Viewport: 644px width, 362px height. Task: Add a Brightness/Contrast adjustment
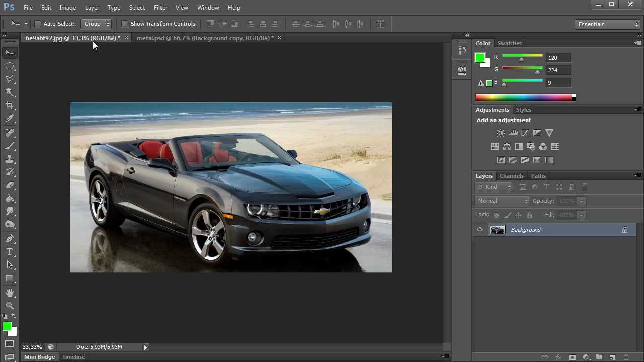tap(501, 133)
